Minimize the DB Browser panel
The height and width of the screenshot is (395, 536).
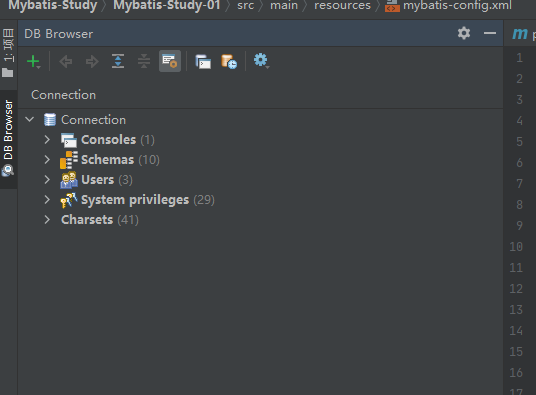click(x=490, y=33)
